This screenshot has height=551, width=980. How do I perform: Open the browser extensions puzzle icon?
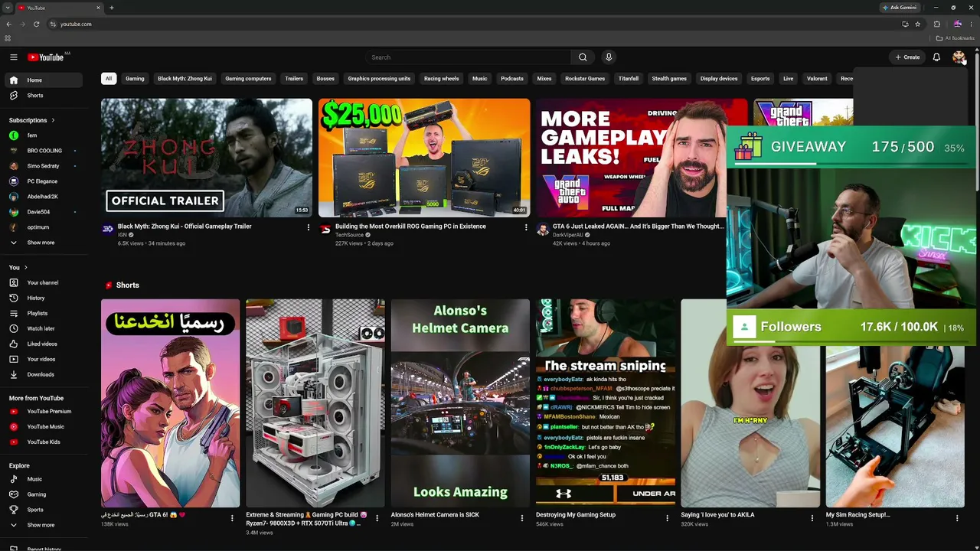937,24
